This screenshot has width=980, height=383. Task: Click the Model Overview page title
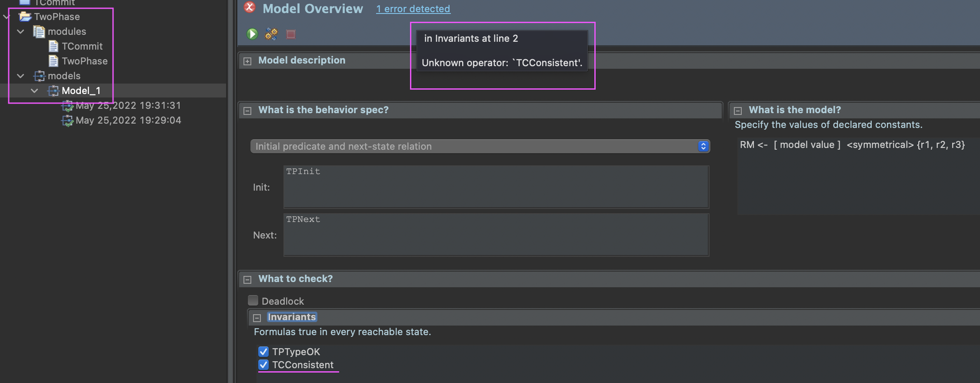point(313,9)
